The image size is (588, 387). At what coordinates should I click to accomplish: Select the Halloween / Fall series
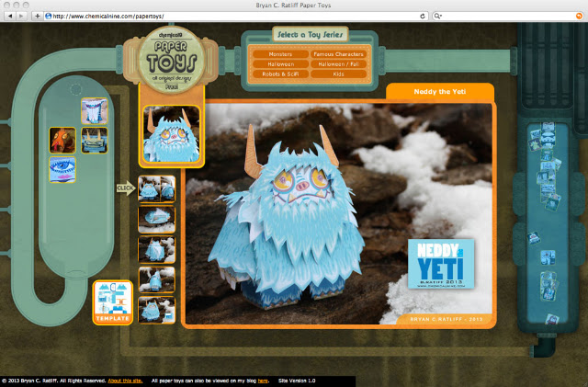338,64
